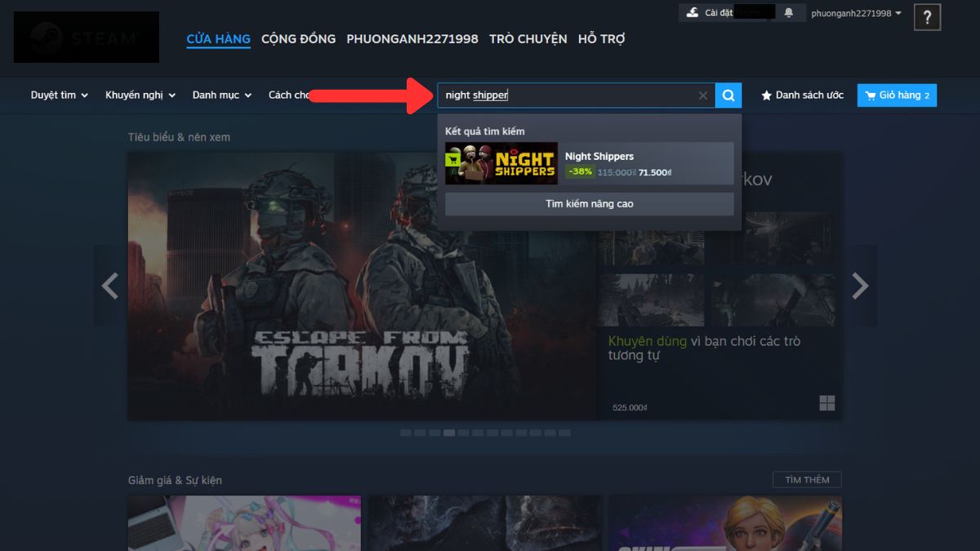Switch to the TRÒ CHUYỆN menu
The image size is (980, 551).
[528, 38]
